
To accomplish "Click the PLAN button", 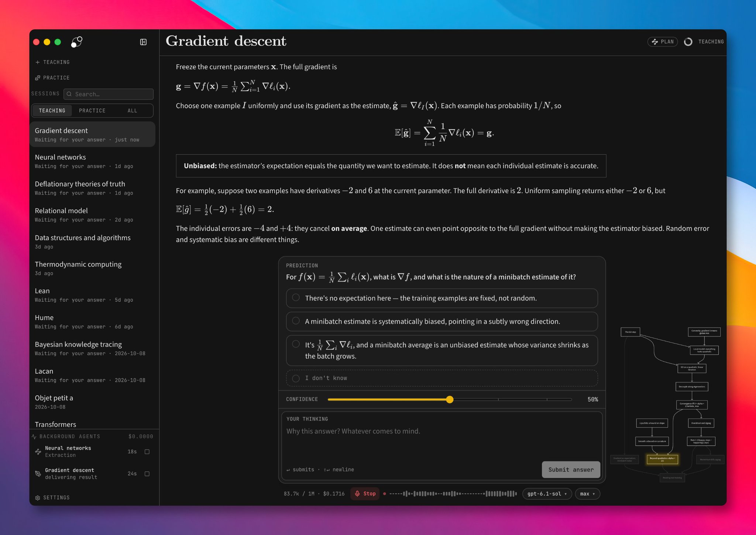I will pos(663,42).
